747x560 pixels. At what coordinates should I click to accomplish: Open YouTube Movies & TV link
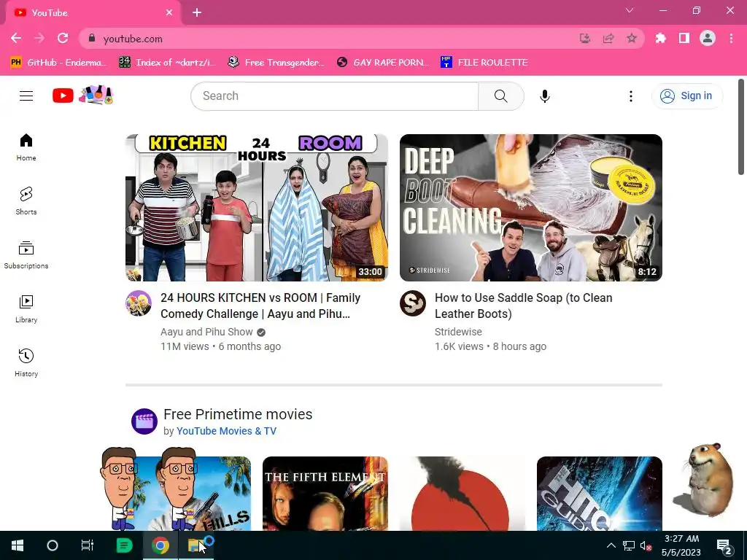226,431
